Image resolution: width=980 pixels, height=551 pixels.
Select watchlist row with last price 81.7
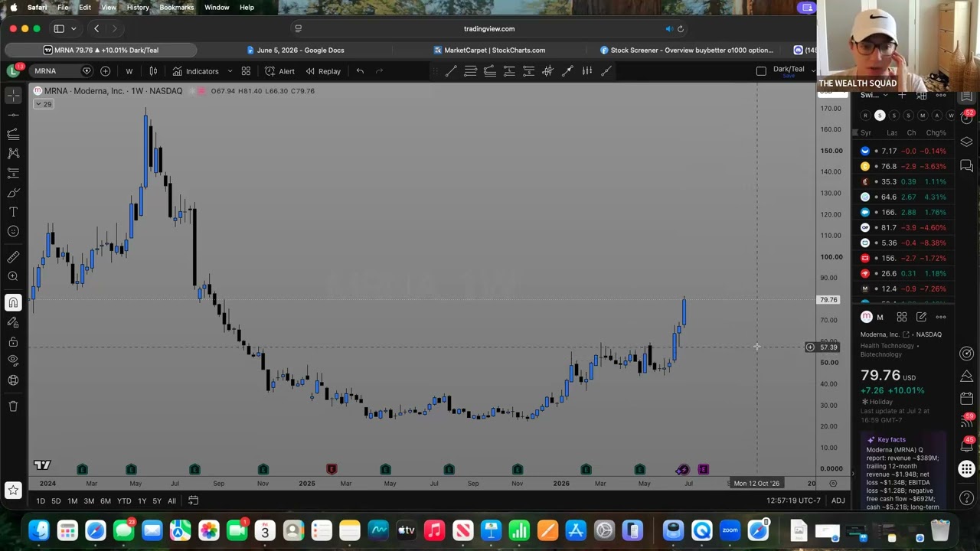pyautogui.click(x=903, y=227)
